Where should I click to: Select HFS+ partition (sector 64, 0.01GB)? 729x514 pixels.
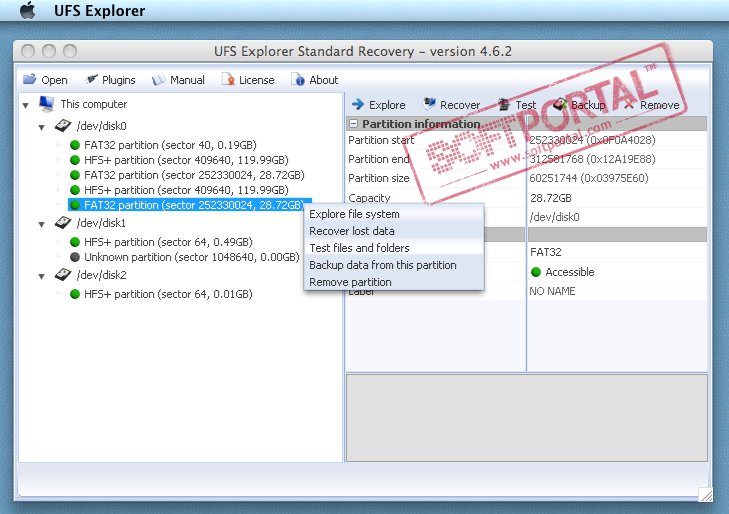point(168,294)
